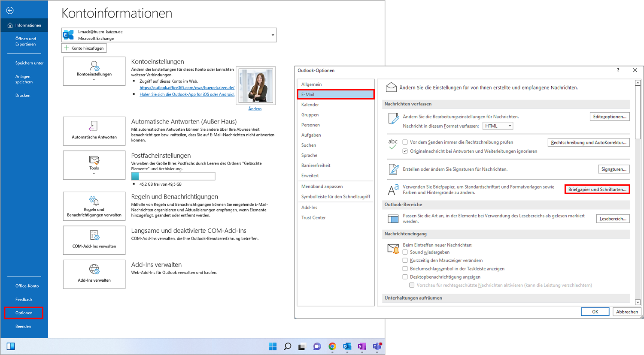Click the envelope-with-bell new message icon
The image size is (644, 355).
pyautogui.click(x=393, y=249)
